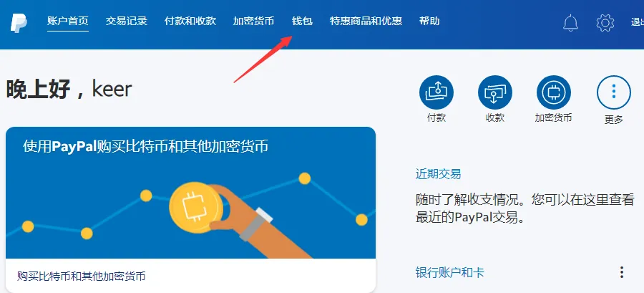The image size is (644, 293).
Task: Open the settings gear icon
Action: [x=605, y=23]
